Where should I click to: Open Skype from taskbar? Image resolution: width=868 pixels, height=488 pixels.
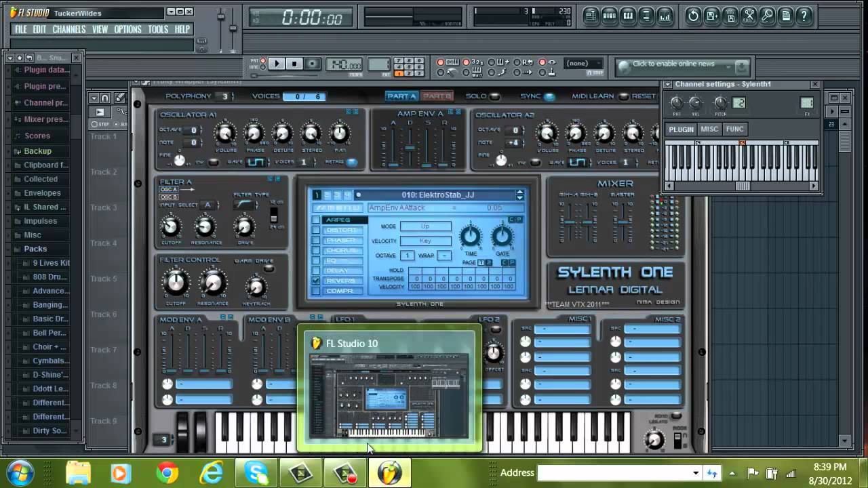(x=256, y=472)
